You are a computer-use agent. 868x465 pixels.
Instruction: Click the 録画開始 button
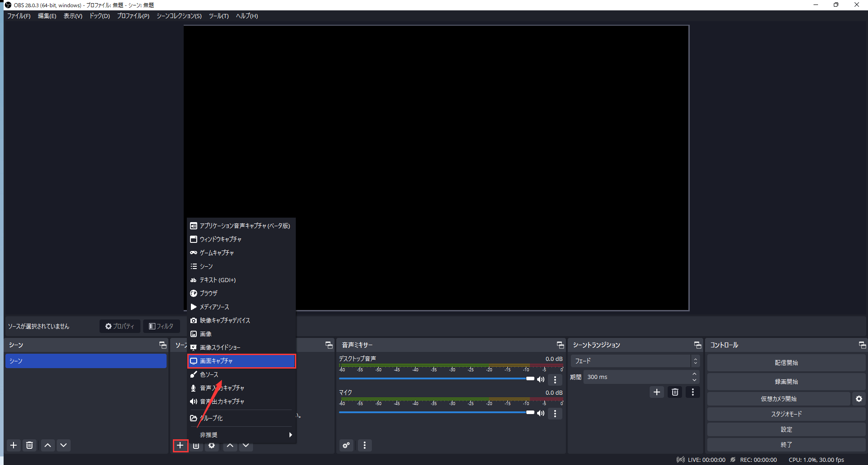pyautogui.click(x=786, y=382)
